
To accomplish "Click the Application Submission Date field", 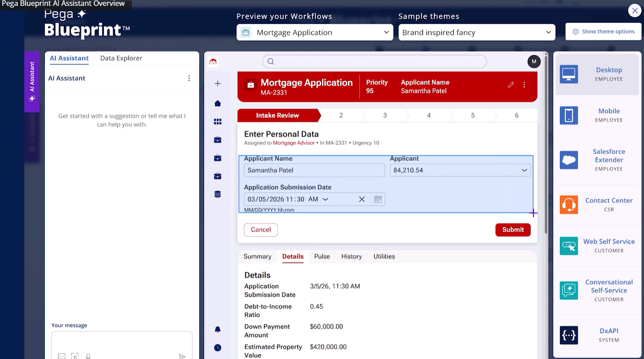I will (314, 199).
